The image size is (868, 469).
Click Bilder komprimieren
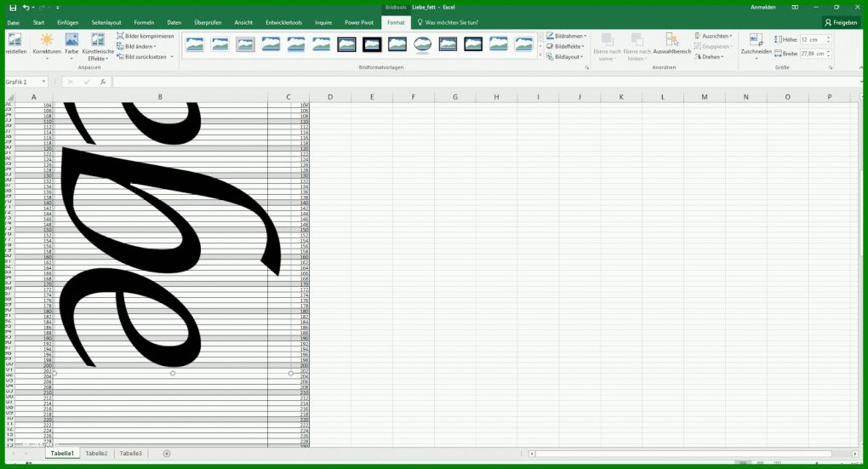pos(145,36)
